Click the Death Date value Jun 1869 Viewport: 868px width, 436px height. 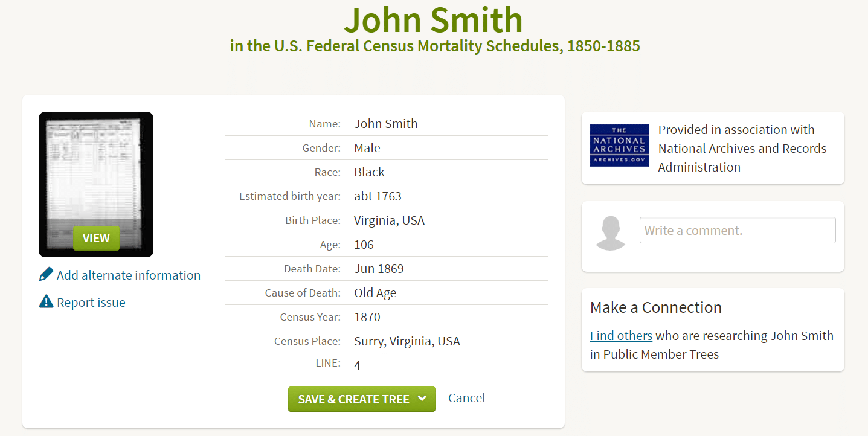coord(379,269)
